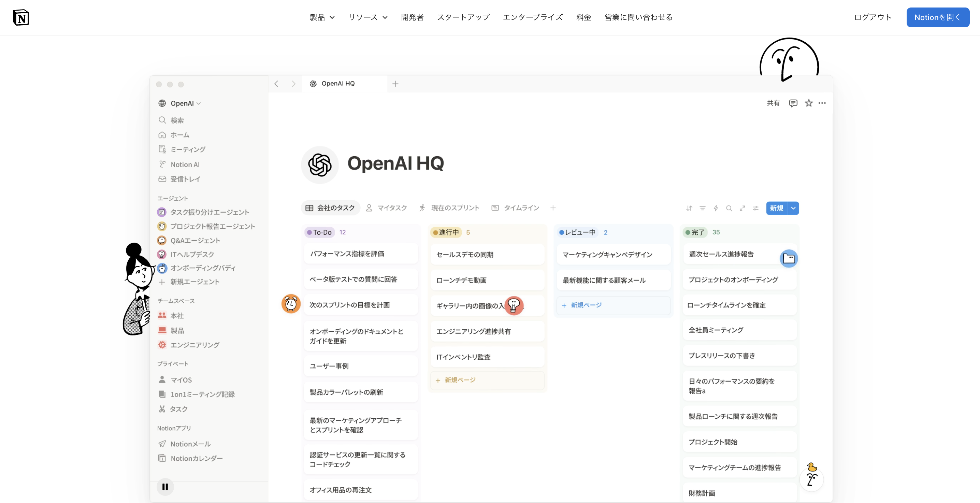Click the To-Do column status label
This screenshot has width=980, height=503.
click(x=320, y=232)
